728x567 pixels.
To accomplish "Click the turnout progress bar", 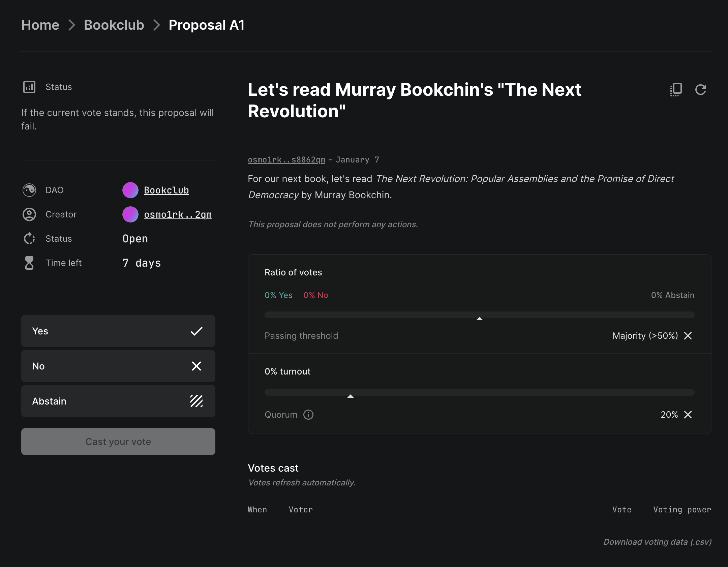I will 479,392.
